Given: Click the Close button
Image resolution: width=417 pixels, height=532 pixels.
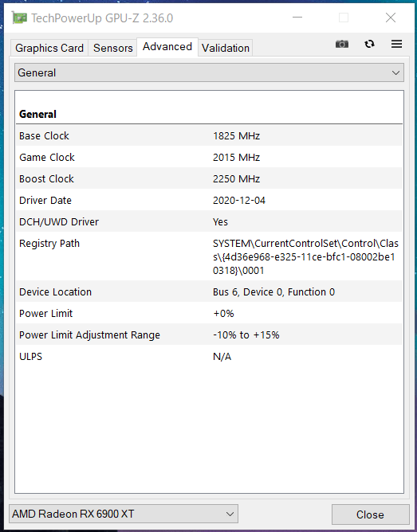Looking at the screenshot, I should pos(370,514).
